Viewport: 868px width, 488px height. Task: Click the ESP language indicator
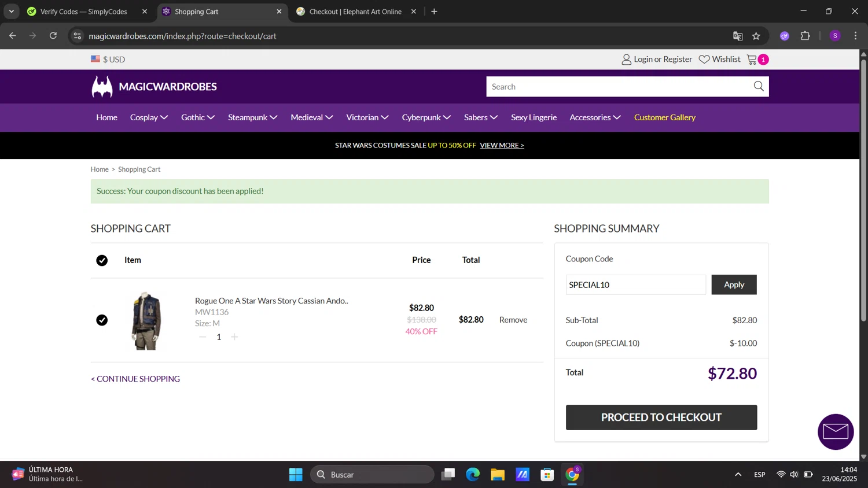760,475
